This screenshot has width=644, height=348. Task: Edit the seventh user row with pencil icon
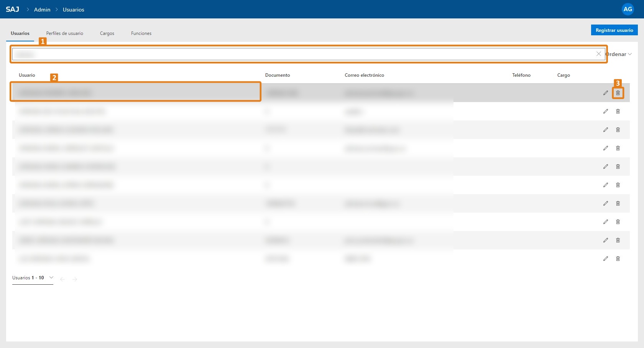tap(605, 203)
